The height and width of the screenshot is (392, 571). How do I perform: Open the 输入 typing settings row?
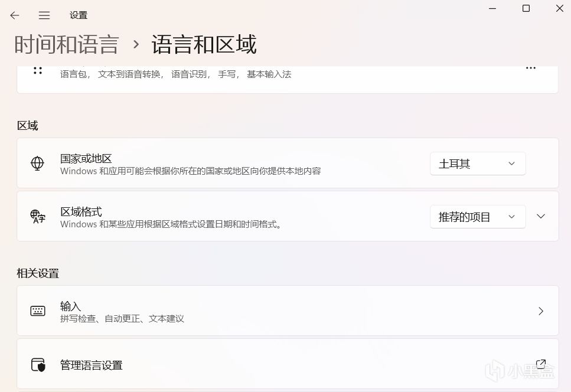pos(288,311)
